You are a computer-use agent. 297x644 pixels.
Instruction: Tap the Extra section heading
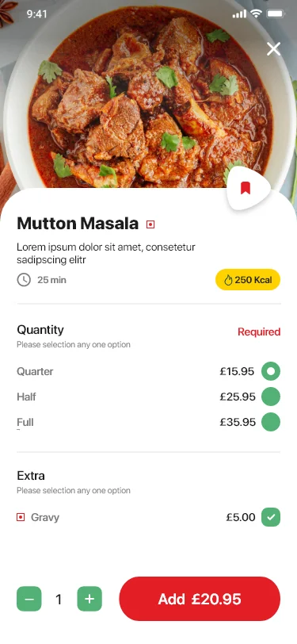coord(31,476)
